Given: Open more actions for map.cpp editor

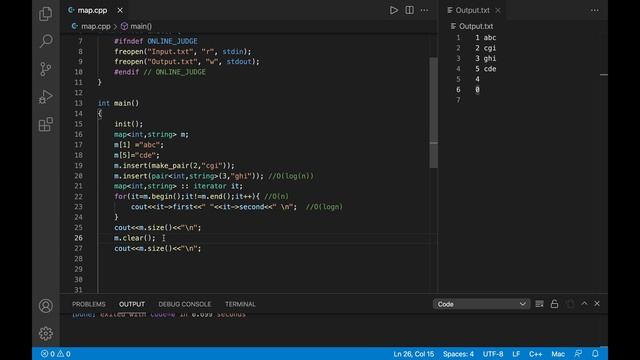Looking at the screenshot, I should tap(424, 10).
